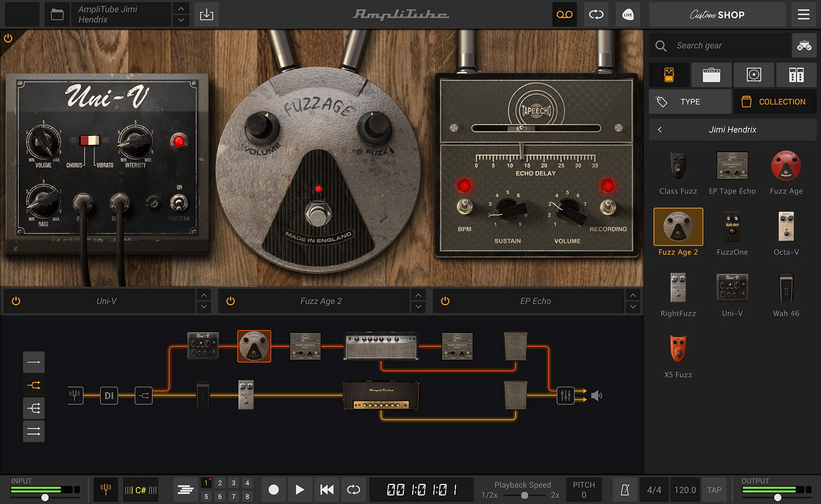Click Fuzz Age 2 slot down chevron
The width and height of the screenshot is (821, 504).
pyautogui.click(x=418, y=307)
